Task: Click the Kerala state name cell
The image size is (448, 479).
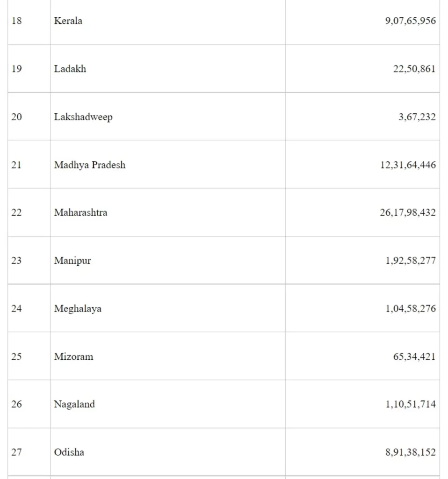Action: (68, 21)
